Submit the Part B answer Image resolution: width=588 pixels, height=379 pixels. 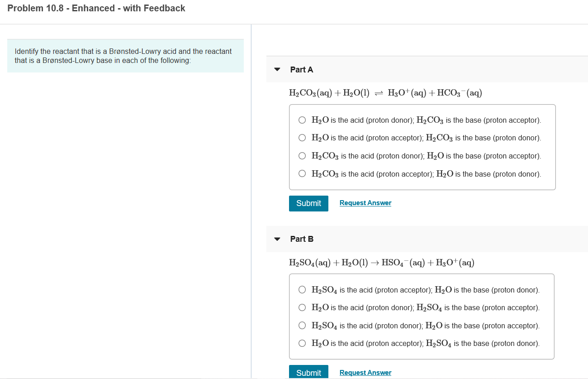point(308,373)
